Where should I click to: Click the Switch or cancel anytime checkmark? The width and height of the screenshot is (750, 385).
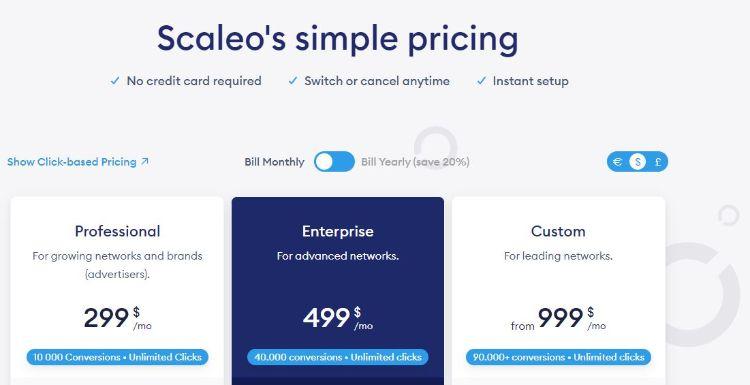coord(293,81)
